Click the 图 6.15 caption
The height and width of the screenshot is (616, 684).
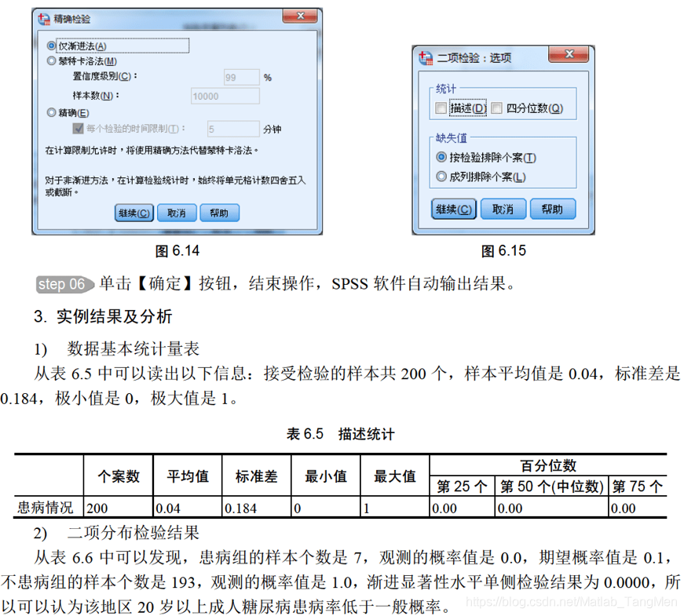click(503, 251)
